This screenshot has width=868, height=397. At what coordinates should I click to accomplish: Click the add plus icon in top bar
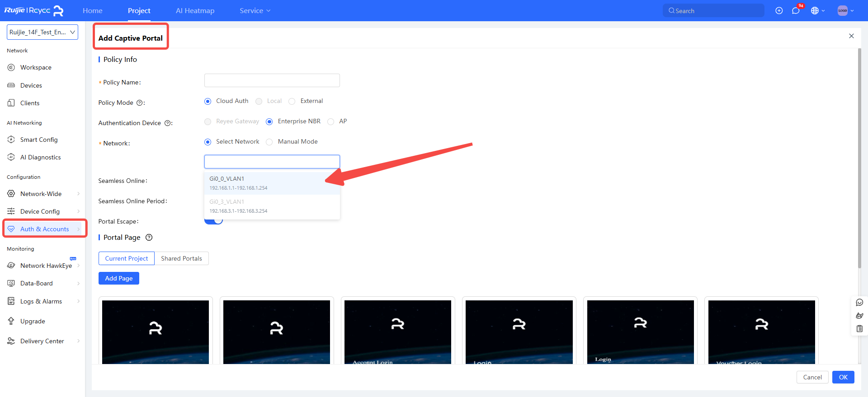(x=779, y=11)
